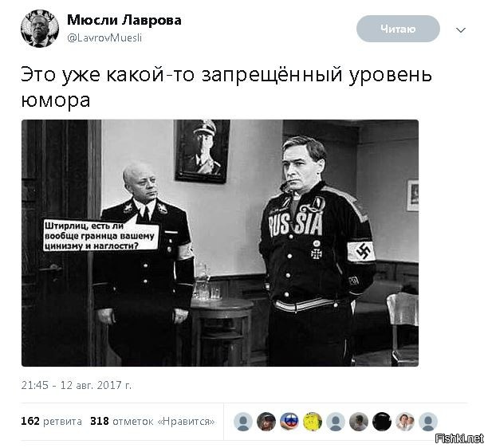The image size is (488, 448).
Task: Open the liker avatar showing two people
Action: click(405, 422)
